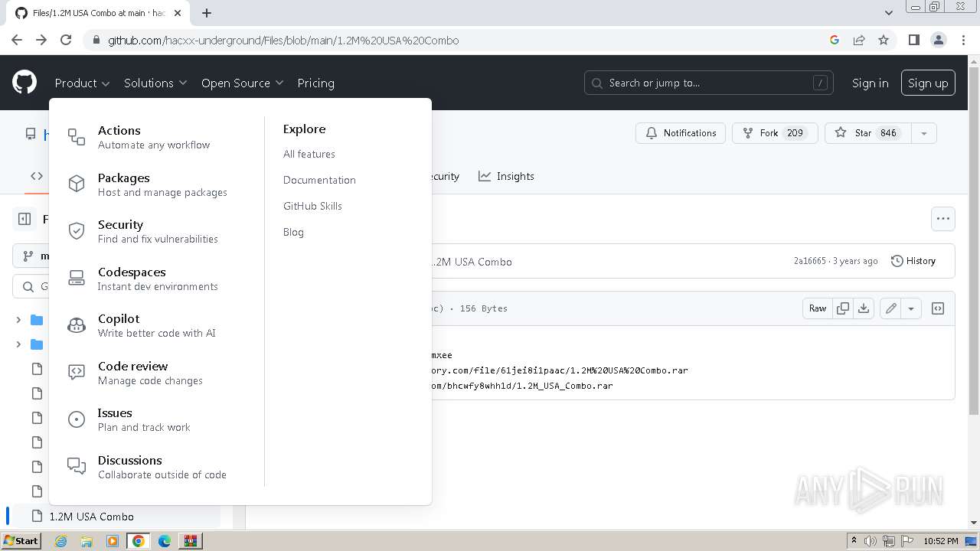Launch Internet Explorer from taskbar

(61, 540)
